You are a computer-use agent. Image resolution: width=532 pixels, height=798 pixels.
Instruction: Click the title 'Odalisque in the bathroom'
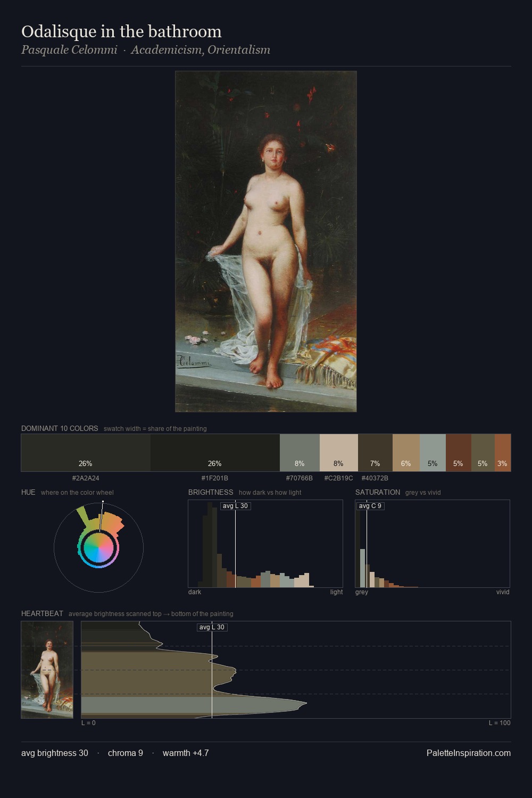121,31
